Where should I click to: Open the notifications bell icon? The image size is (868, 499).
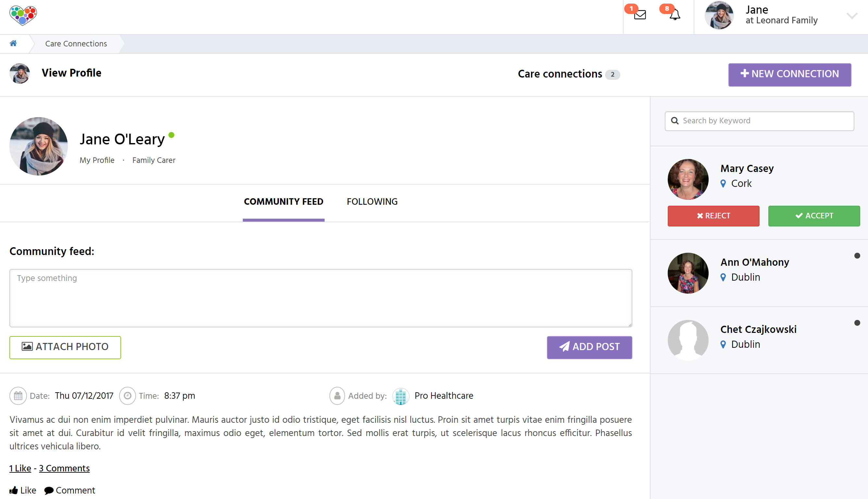pyautogui.click(x=675, y=15)
